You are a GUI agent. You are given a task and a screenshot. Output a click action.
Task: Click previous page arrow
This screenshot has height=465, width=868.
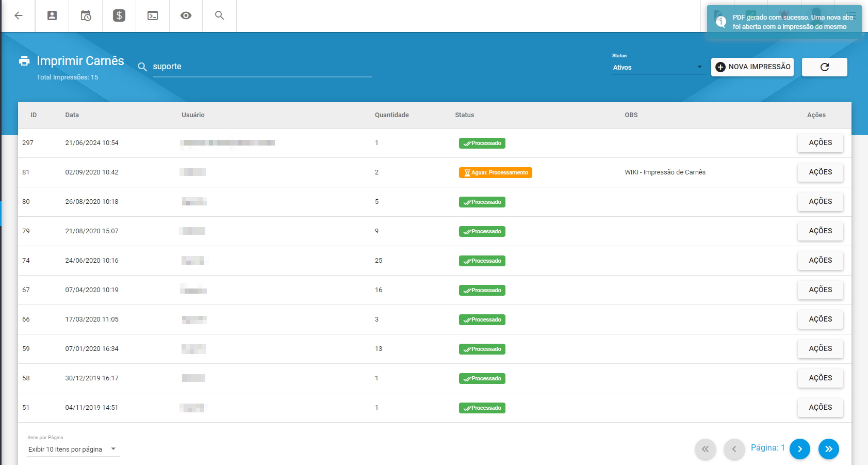[734, 449]
